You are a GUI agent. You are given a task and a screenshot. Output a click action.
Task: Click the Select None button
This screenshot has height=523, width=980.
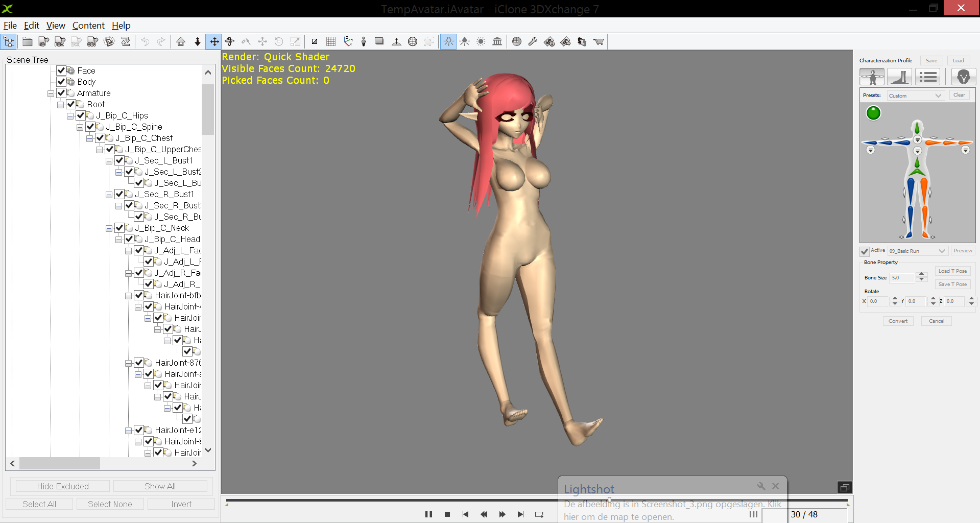point(110,504)
